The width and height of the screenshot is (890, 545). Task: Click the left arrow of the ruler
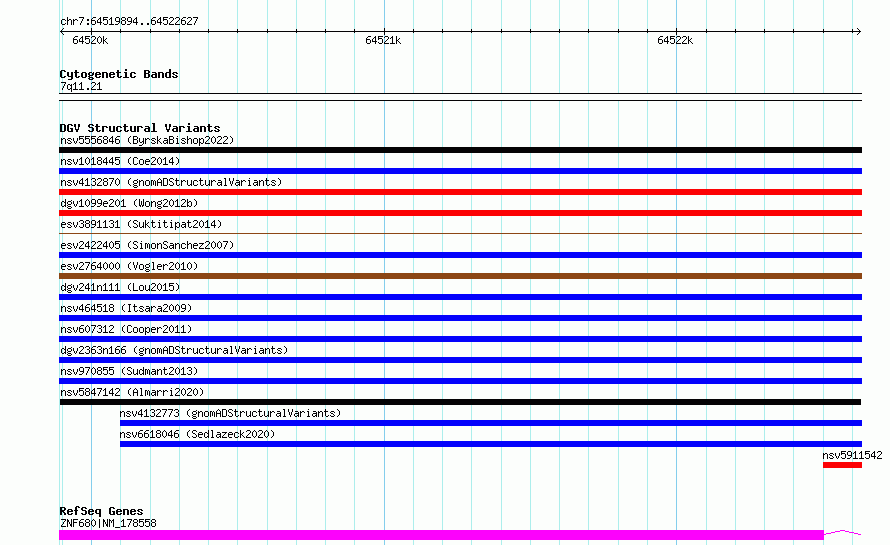tap(62, 31)
